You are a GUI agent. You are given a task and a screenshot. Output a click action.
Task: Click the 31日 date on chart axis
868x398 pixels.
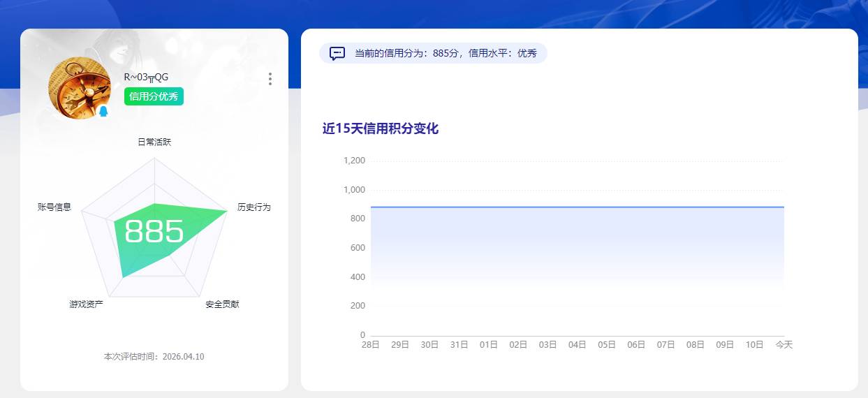tap(459, 345)
